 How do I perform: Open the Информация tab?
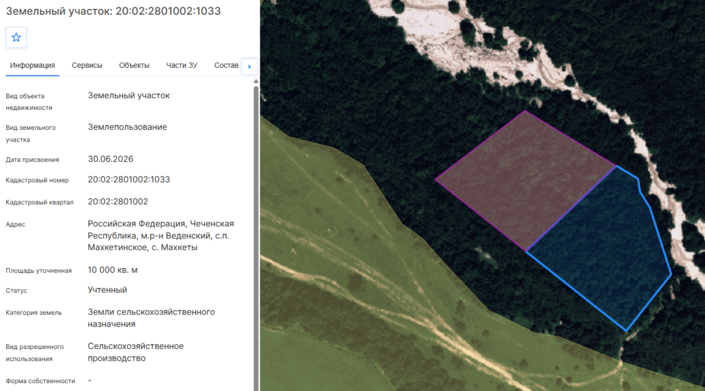(x=32, y=66)
